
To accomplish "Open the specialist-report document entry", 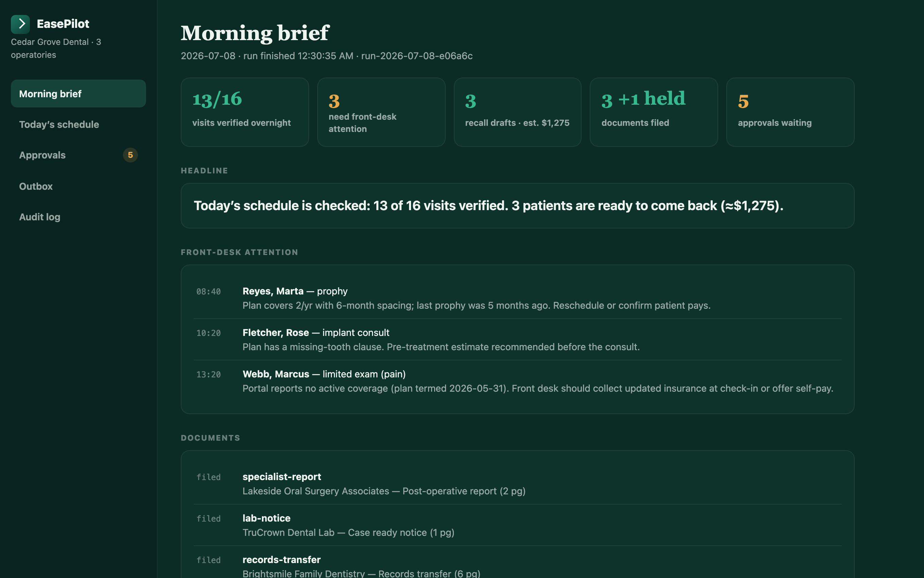I will 517,483.
